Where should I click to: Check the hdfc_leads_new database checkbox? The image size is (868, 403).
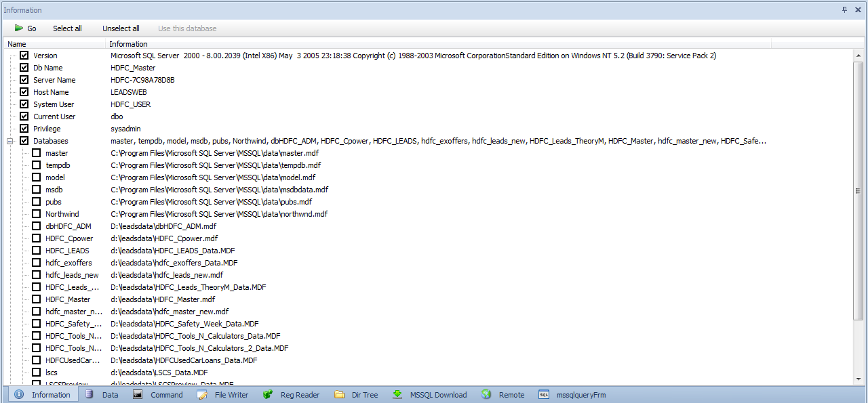click(37, 275)
